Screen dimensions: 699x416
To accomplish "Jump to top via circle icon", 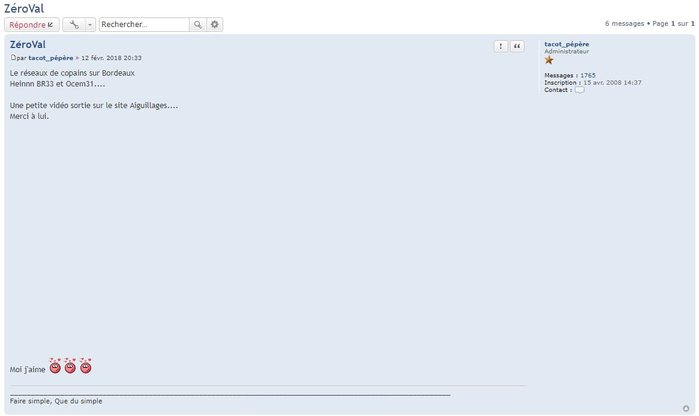I will [686, 408].
